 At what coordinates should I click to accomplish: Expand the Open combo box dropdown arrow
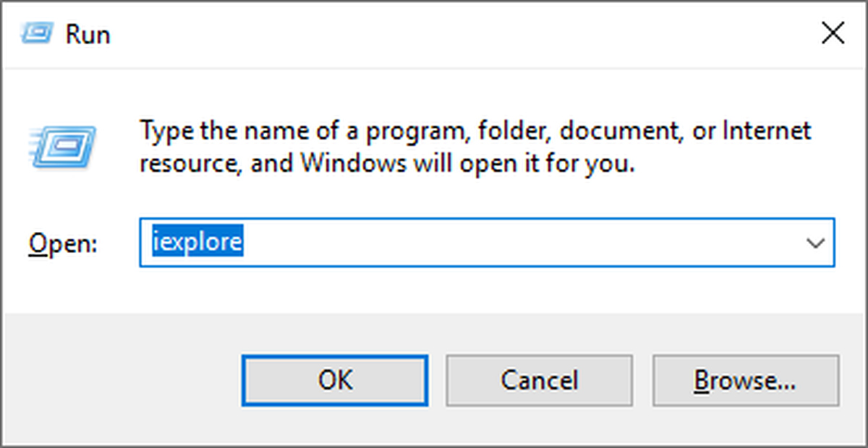[x=815, y=242]
